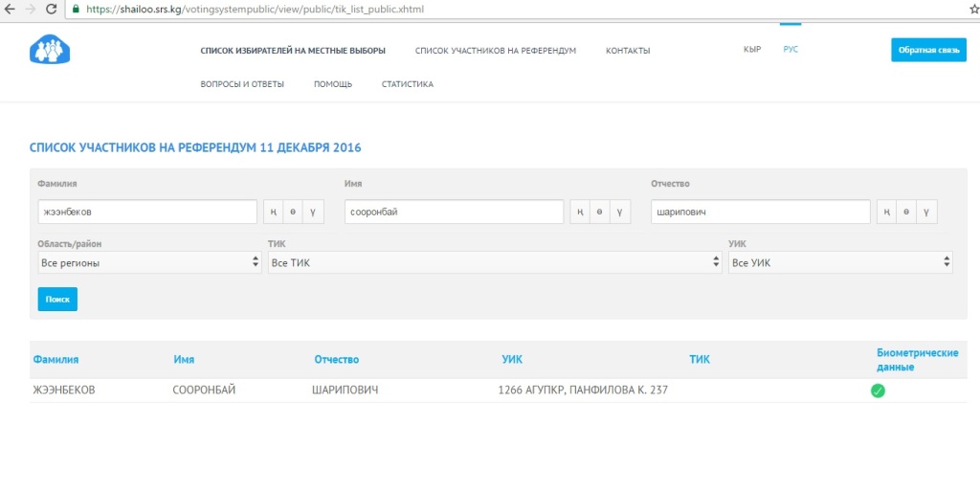Open the УИК dropdown selector
The width and height of the screenshot is (980, 492).
840,262
